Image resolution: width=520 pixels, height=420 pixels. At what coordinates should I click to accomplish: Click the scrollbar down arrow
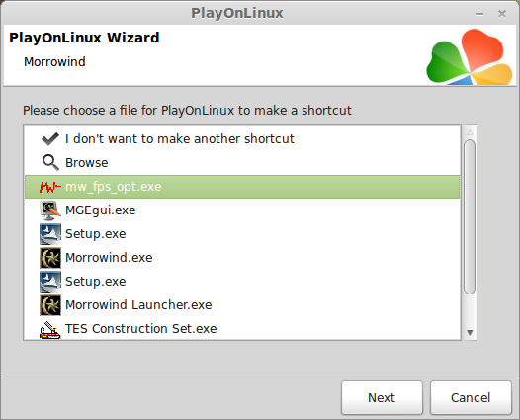470,332
